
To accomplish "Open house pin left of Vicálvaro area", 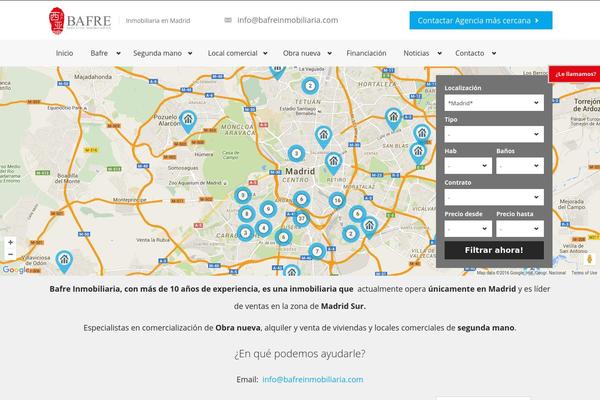I will [369, 227].
